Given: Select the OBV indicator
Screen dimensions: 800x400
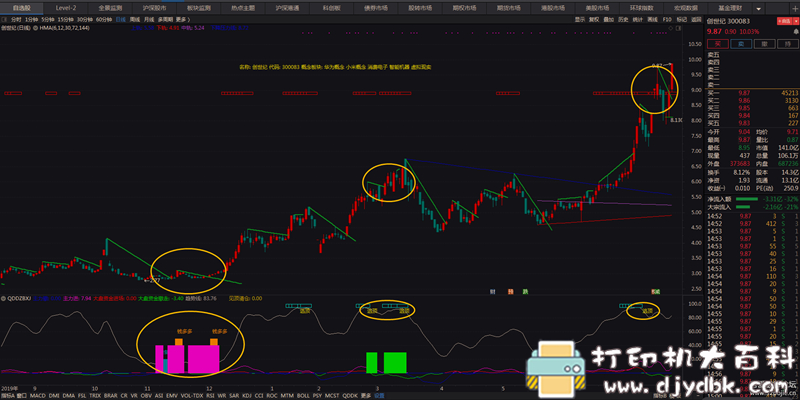Looking at the screenshot, I should (x=146, y=395).
